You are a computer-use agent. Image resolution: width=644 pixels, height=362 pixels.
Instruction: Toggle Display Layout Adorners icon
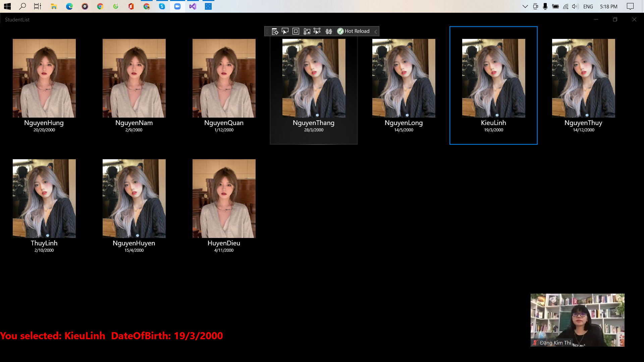[296, 31]
